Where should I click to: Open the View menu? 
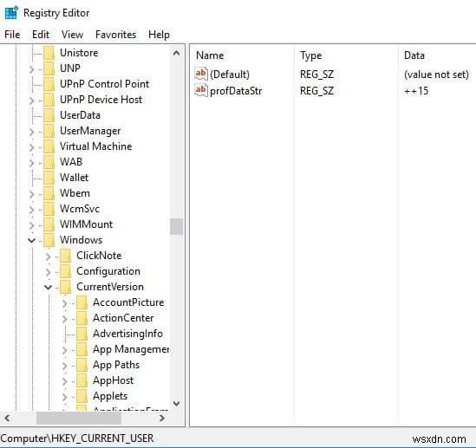[x=72, y=35]
